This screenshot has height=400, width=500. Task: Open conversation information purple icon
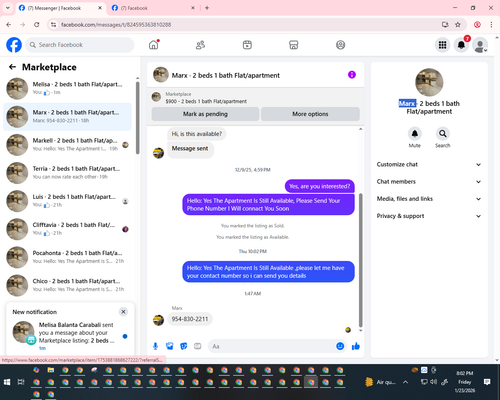pos(352,75)
